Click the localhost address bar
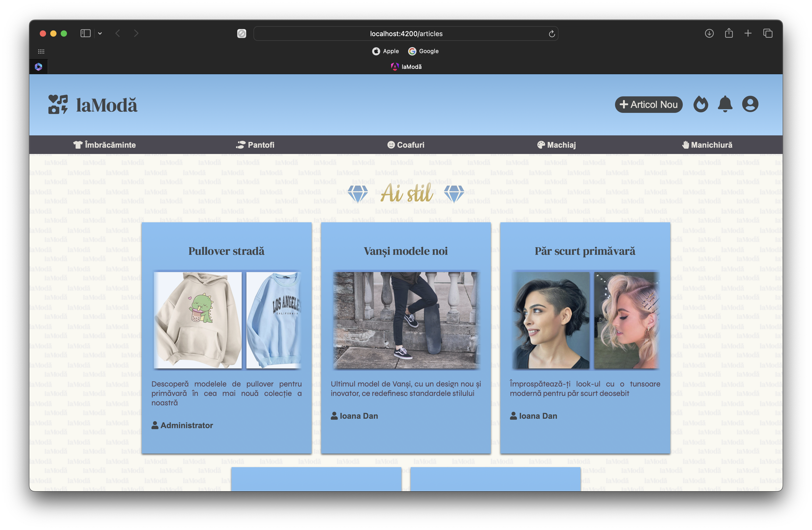The image size is (812, 530). (406, 34)
